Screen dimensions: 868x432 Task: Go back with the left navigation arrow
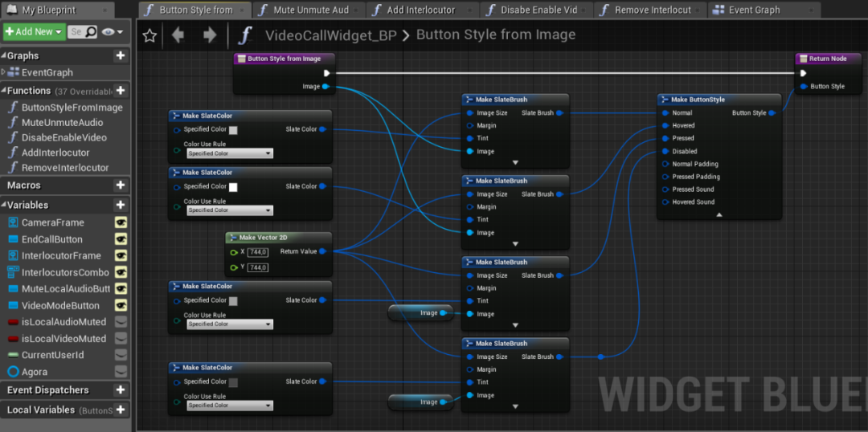[x=178, y=35]
